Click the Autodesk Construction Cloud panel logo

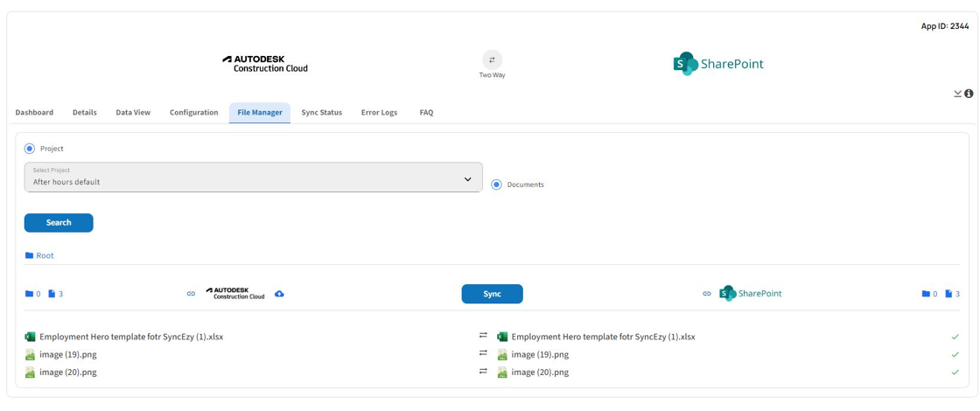click(x=235, y=294)
